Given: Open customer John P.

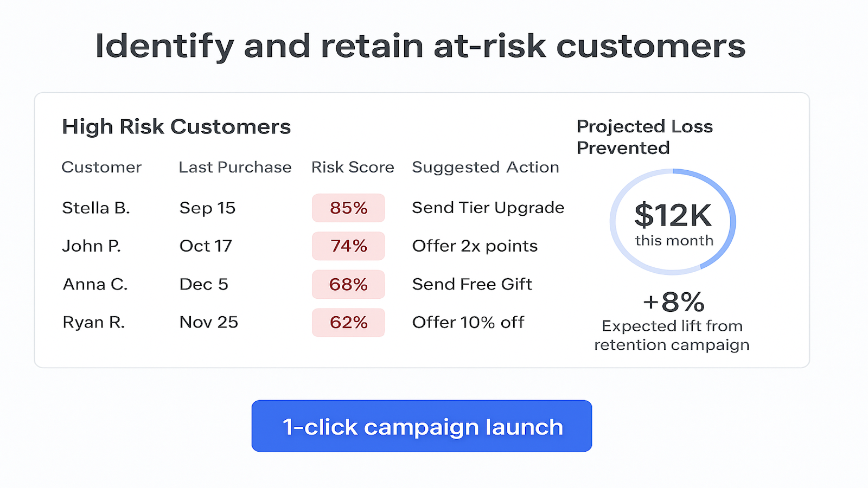Looking at the screenshot, I should point(91,246).
